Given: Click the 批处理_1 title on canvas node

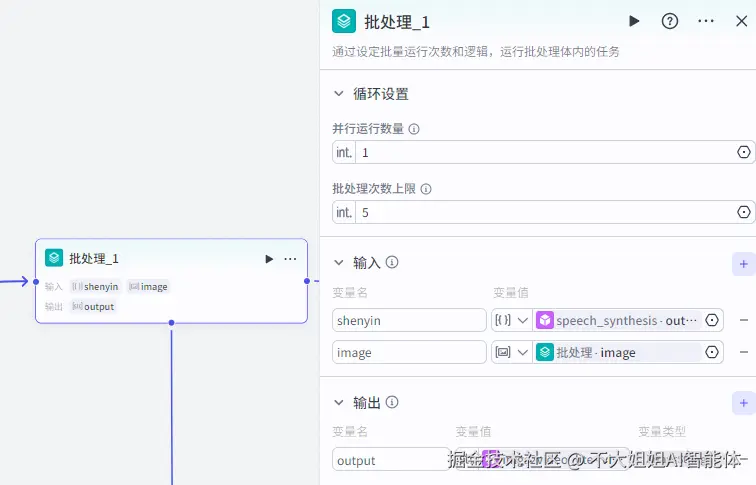Looking at the screenshot, I should click(x=94, y=259).
